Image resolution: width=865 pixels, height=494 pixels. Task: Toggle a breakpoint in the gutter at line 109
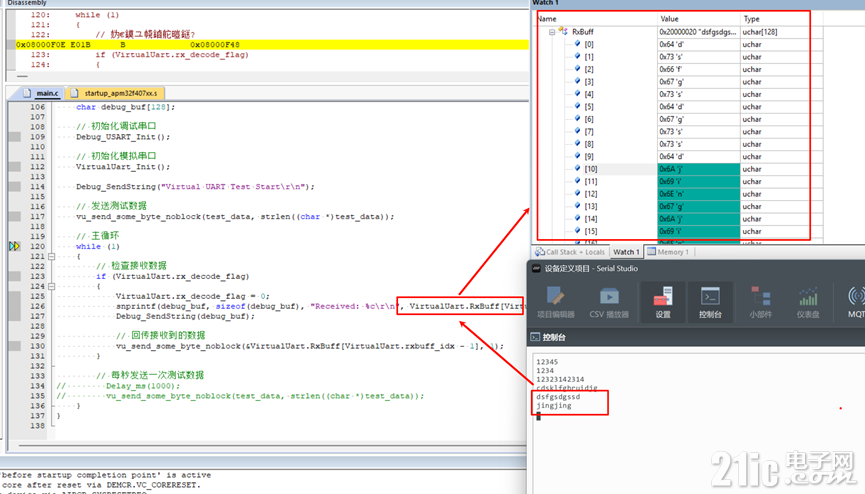(15, 136)
